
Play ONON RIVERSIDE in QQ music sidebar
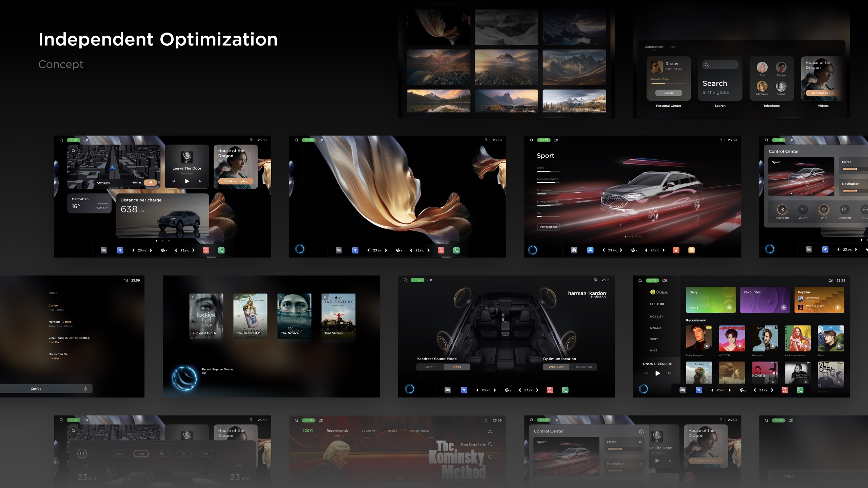click(657, 373)
